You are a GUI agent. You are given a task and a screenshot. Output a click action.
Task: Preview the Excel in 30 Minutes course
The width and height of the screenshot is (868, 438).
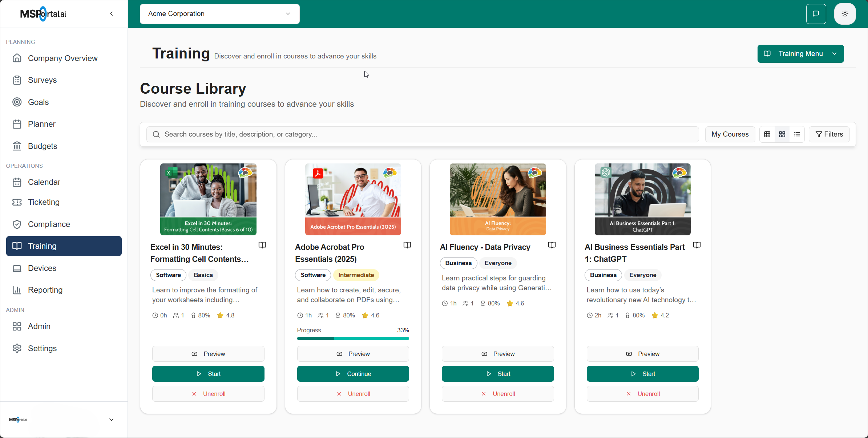pyautogui.click(x=208, y=354)
